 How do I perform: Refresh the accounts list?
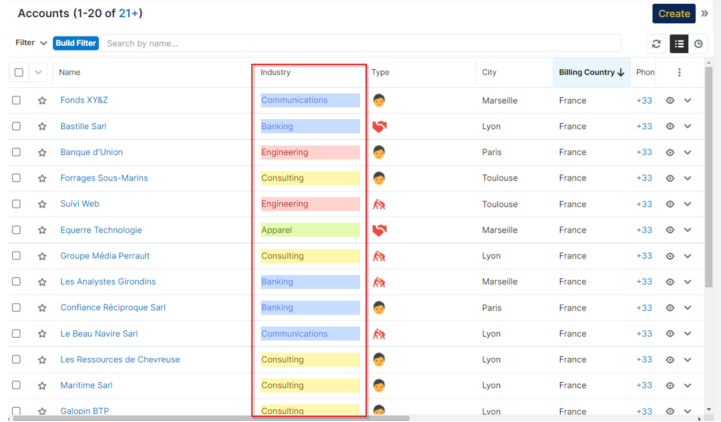coord(656,44)
